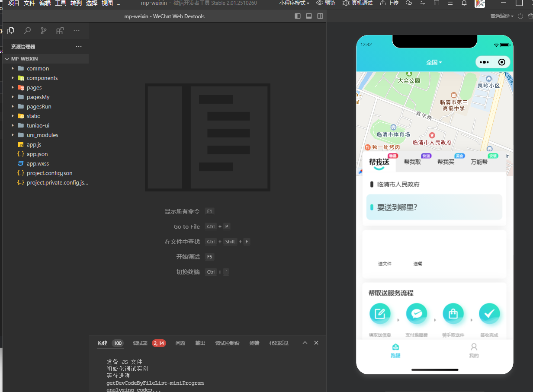Open the 编辑 menu

[x=45, y=3]
